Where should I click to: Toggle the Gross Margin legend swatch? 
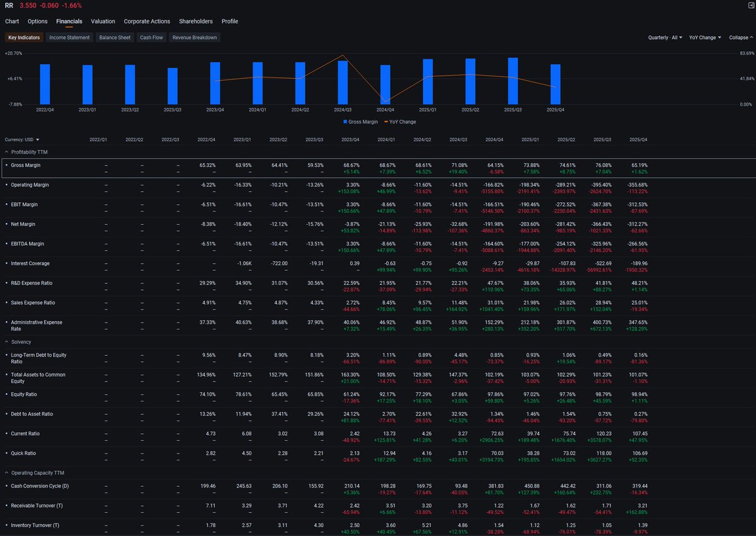345,122
